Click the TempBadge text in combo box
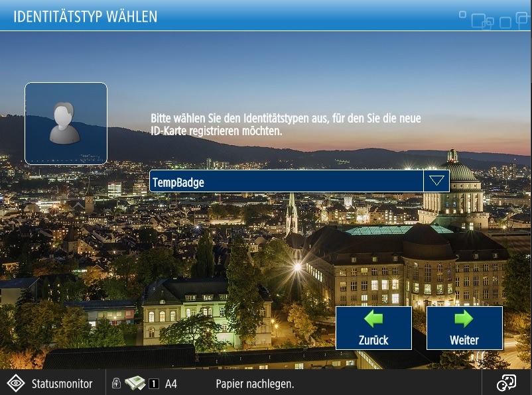532x395 pixels. coord(178,182)
